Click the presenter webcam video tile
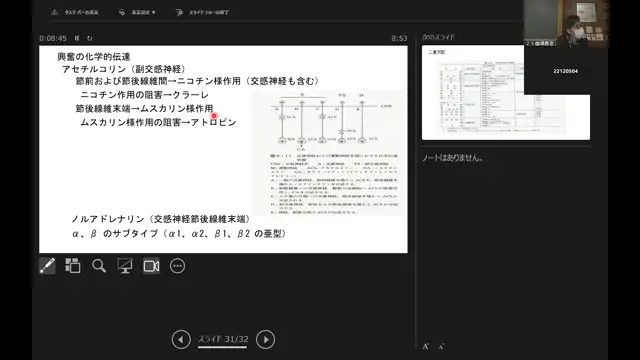 (x=566, y=24)
